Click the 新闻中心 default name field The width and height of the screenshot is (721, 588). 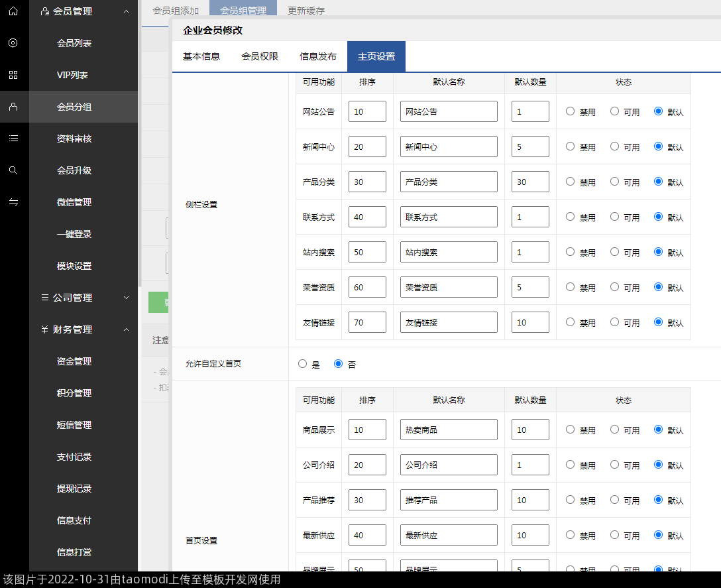coord(449,147)
